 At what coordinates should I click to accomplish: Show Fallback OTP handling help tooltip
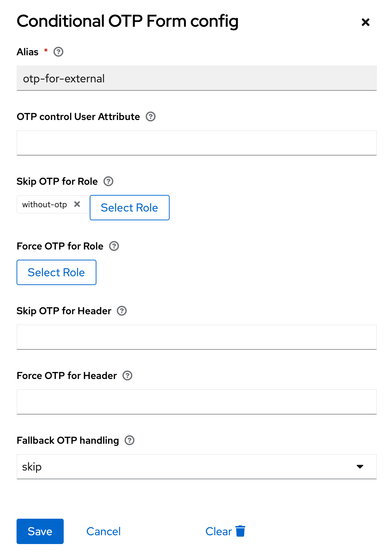129,440
